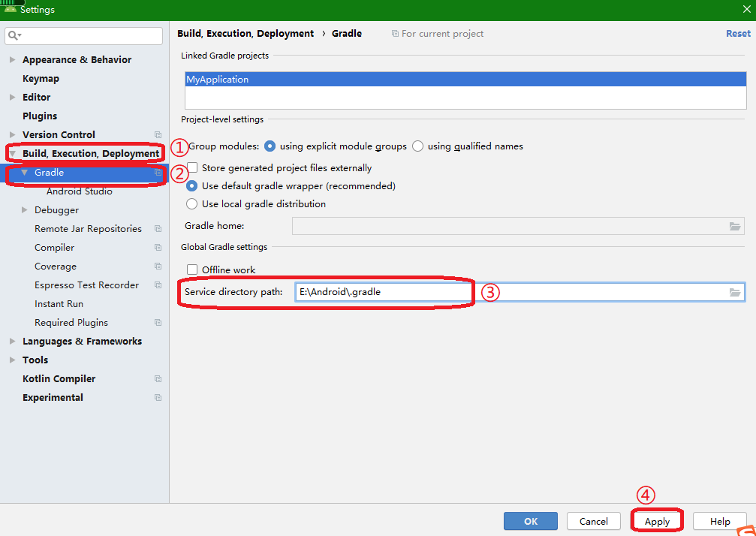
Task: Click the Android Studio icon in title bar
Action: 10,8
